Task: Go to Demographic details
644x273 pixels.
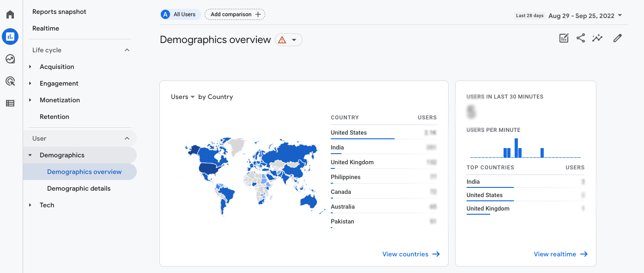Action: click(x=79, y=188)
